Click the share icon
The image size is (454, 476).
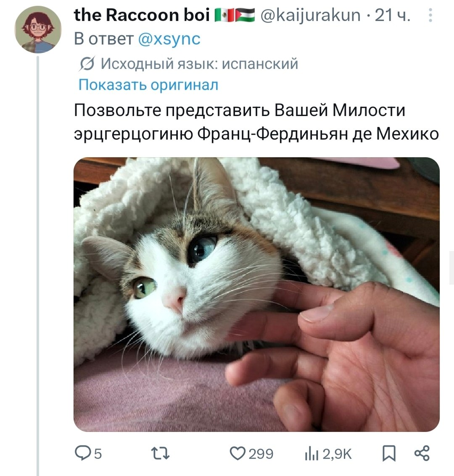point(422,453)
